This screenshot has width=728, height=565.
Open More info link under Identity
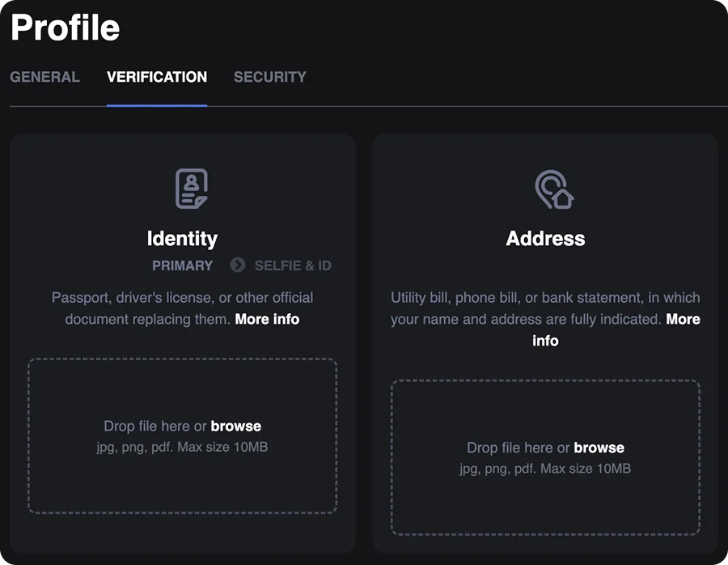click(267, 319)
